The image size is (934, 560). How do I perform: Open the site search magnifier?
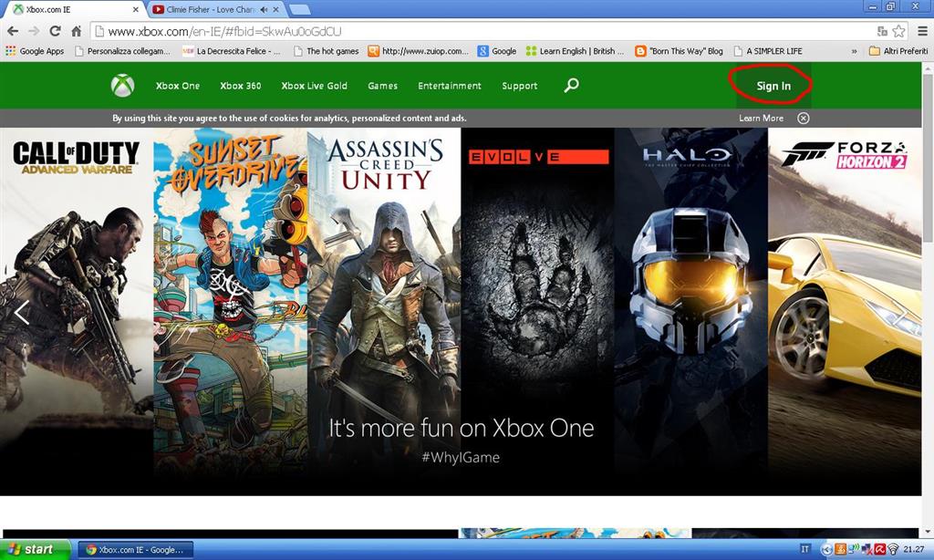(x=571, y=85)
